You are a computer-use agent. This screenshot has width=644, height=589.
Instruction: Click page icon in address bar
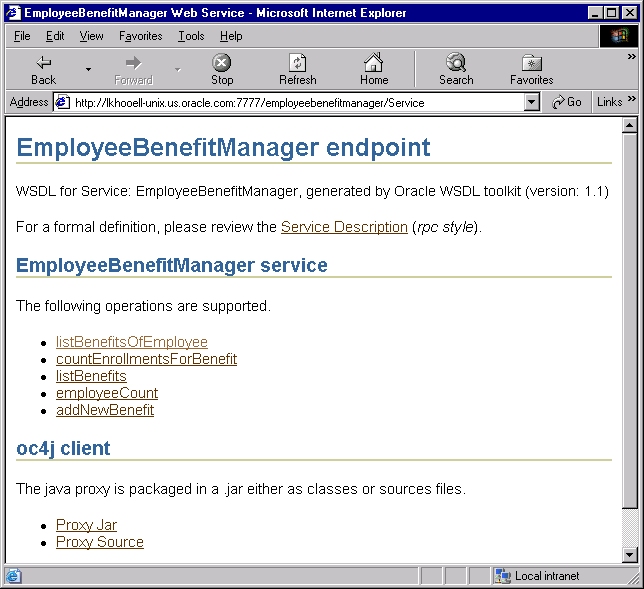(62, 102)
